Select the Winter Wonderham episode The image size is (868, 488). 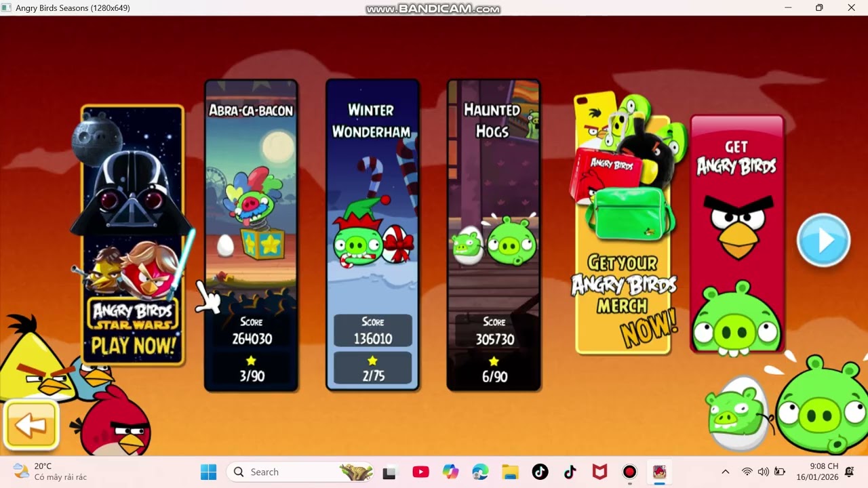click(372, 235)
